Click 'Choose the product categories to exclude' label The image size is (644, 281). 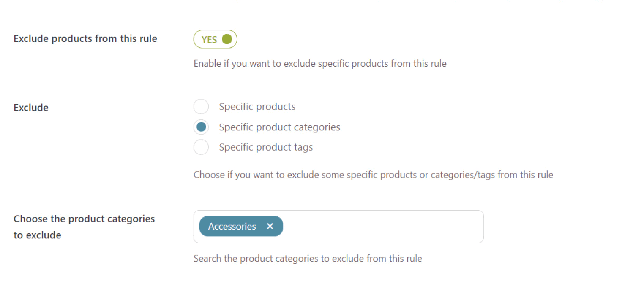[84, 227]
